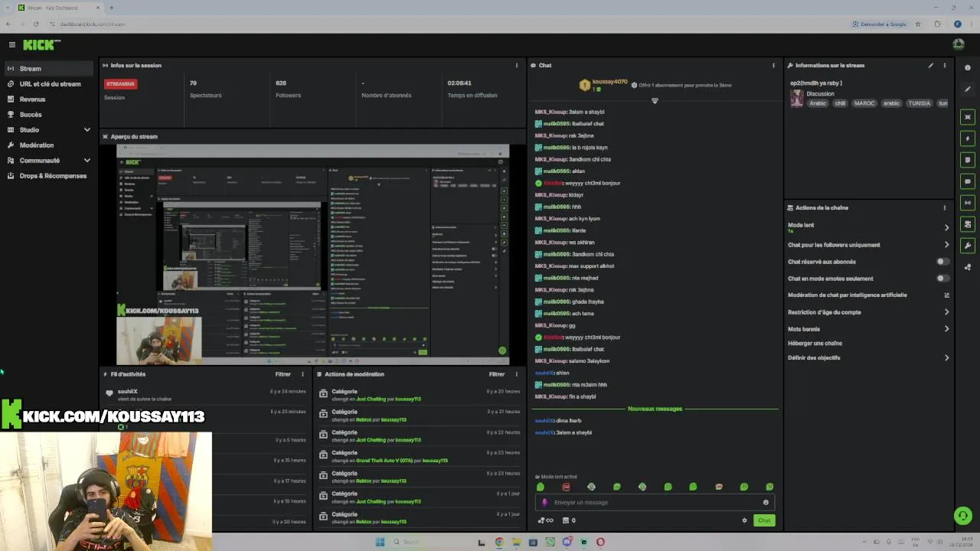Image resolution: width=980 pixels, height=551 pixels.
Task: Open Définir des objectifs chevron
Action: [x=946, y=357]
